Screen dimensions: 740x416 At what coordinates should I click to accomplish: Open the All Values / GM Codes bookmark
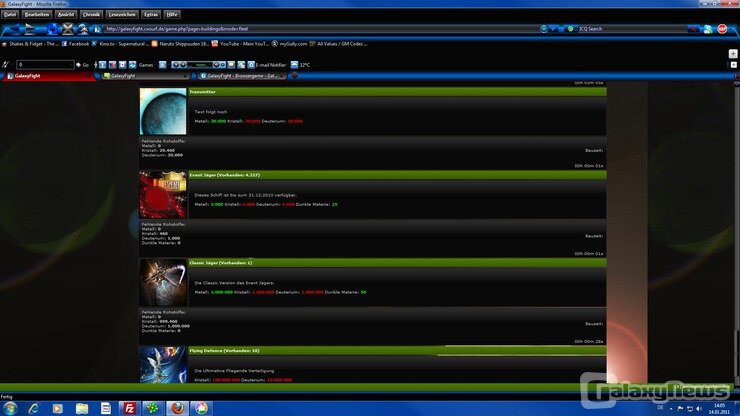click(x=338, y=44)
